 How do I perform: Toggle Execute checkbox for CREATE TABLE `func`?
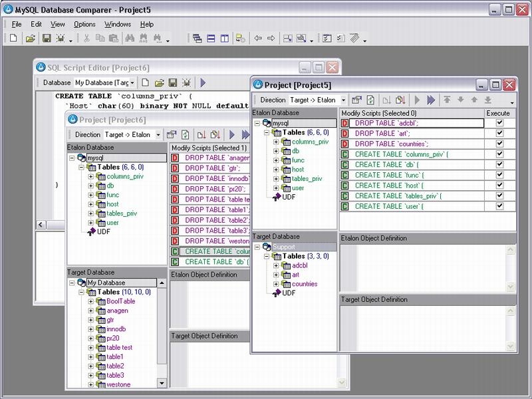point(499,175)
